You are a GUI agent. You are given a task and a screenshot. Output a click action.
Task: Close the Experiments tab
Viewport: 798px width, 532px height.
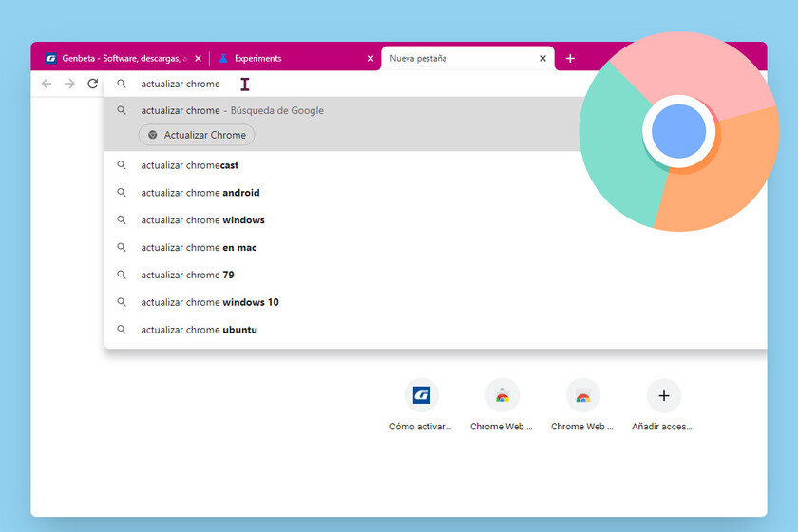[370, 59]
